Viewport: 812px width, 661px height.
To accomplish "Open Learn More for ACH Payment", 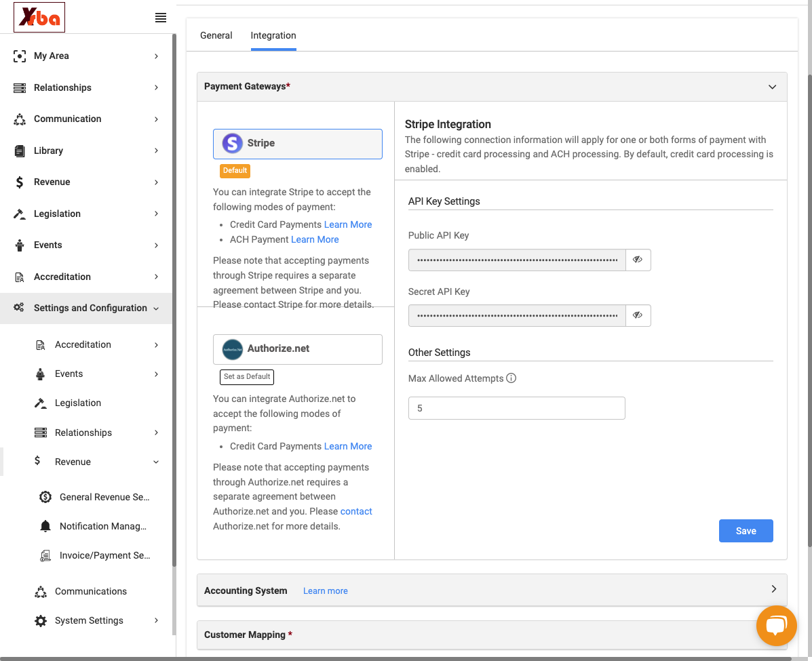I will (x=315, y=240).
